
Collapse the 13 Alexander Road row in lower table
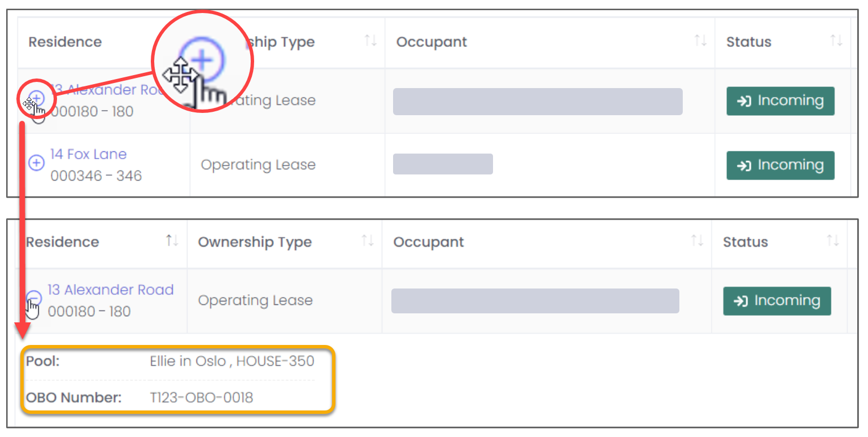tap(34, 298)
